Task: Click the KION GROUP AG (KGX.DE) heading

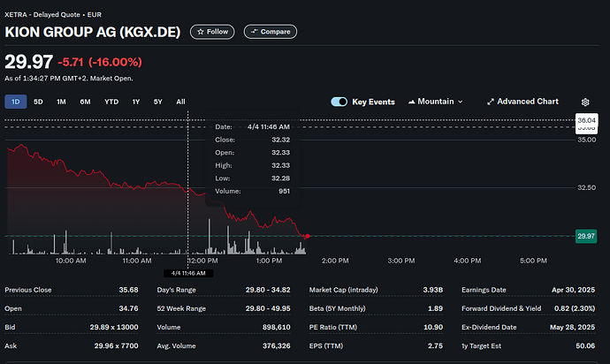Action: [93, 32]
